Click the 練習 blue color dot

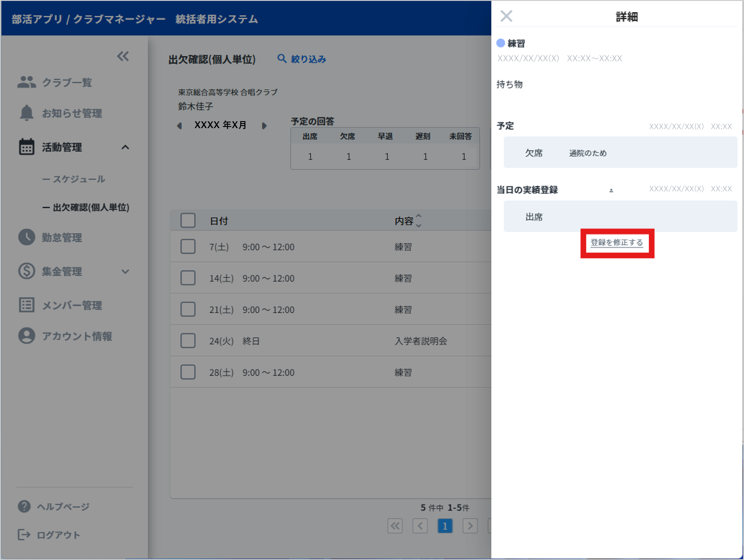(x=500, y=43)
